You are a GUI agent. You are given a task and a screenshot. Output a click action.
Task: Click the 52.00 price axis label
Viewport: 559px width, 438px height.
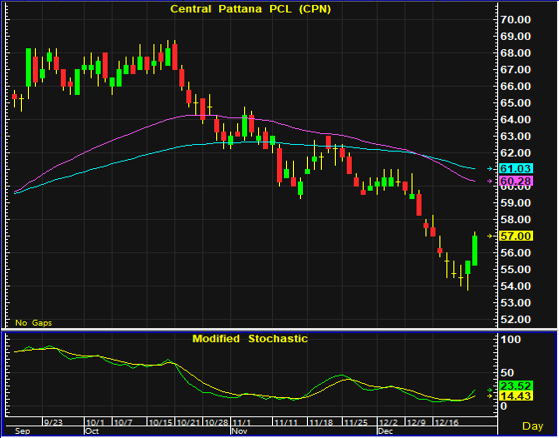click(516, 319)
